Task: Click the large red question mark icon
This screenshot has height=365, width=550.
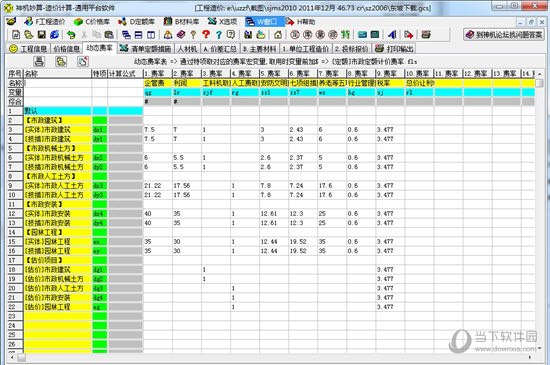Action: point(206,34)
